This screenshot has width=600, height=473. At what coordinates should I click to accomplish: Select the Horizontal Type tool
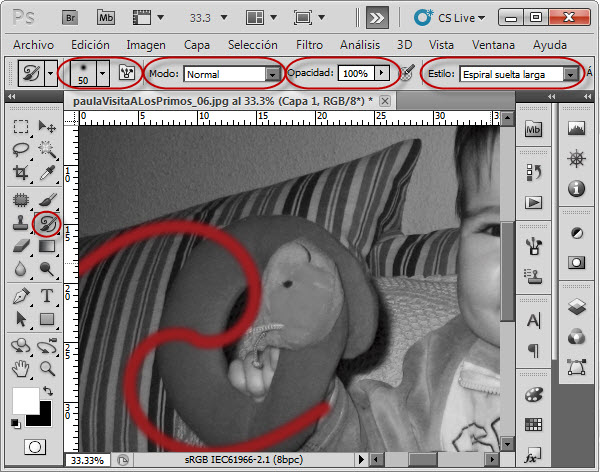(47, 296)
